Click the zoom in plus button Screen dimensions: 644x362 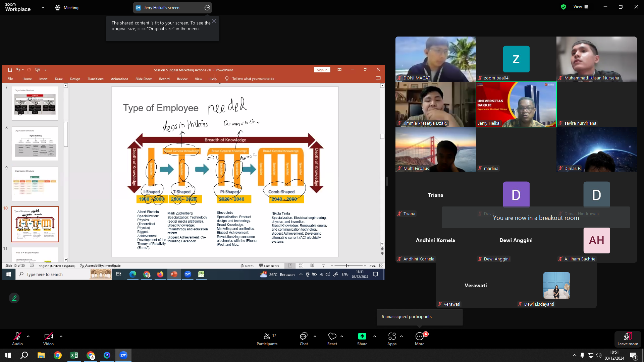(x=365, y=266)
